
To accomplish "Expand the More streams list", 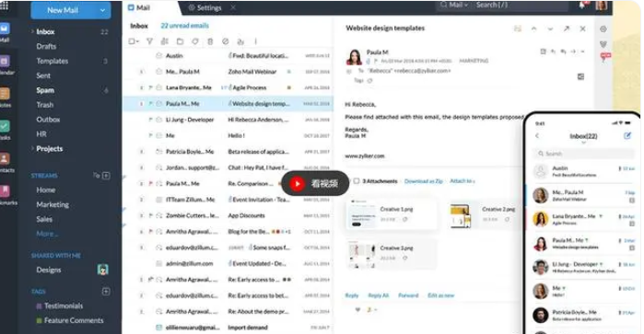I will point(47,234).
